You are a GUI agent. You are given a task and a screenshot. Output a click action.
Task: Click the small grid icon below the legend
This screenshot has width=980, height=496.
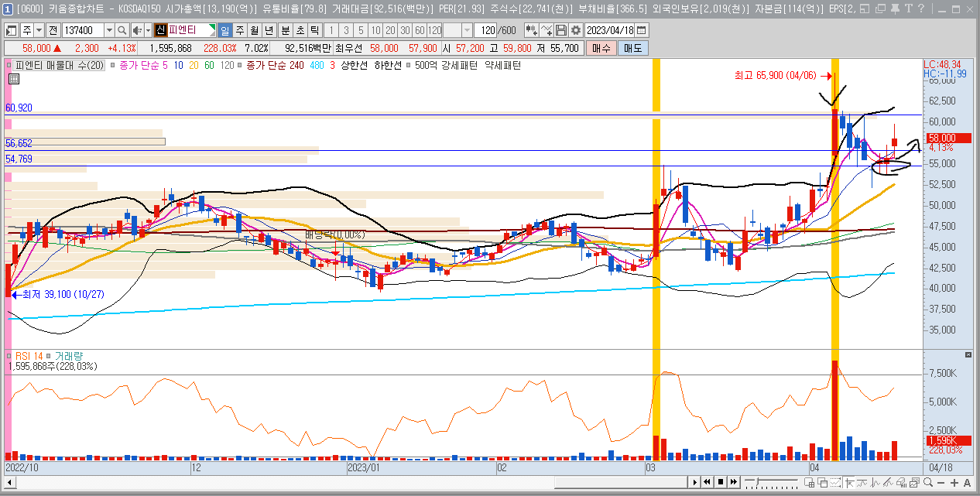(x=14, y=79)
